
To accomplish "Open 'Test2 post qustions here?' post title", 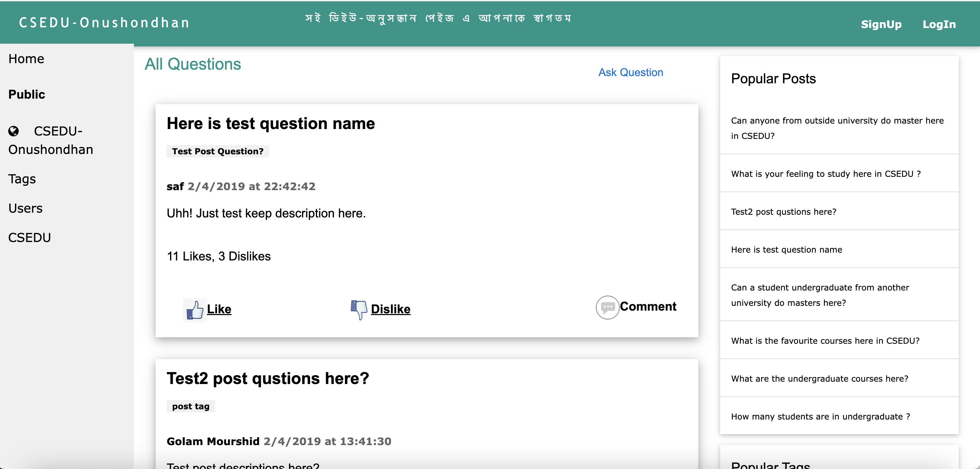I will (x=268, y=379).
